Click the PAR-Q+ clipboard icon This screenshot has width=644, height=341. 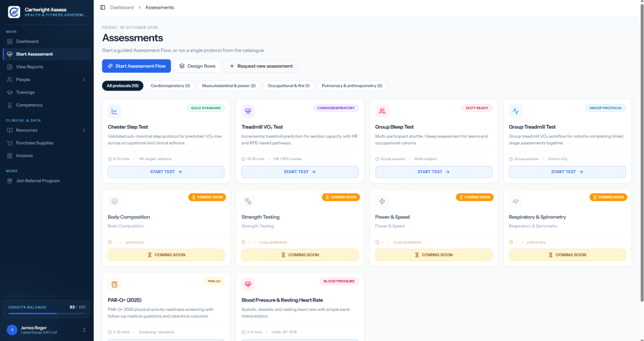click(114, 284)
